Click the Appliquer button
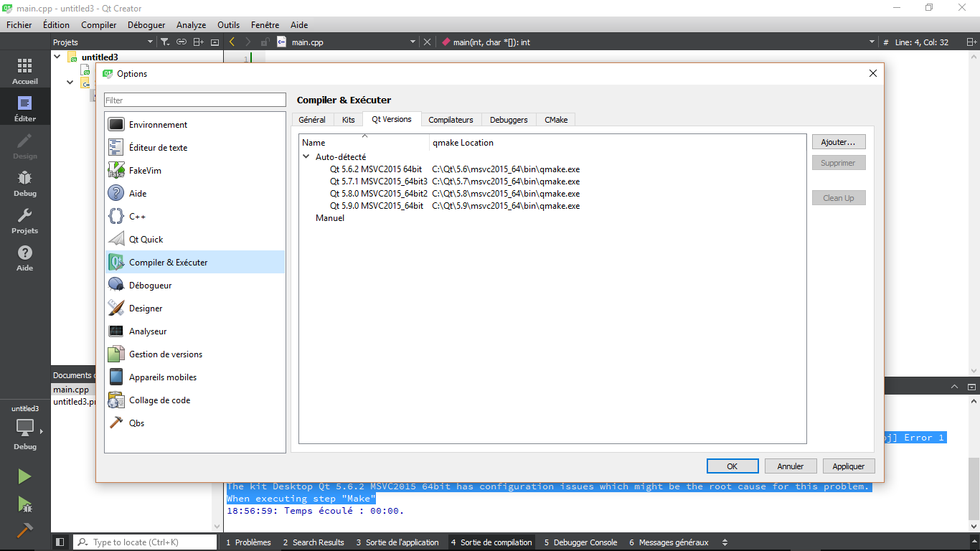The image size is (980, 551). (849, 466)
